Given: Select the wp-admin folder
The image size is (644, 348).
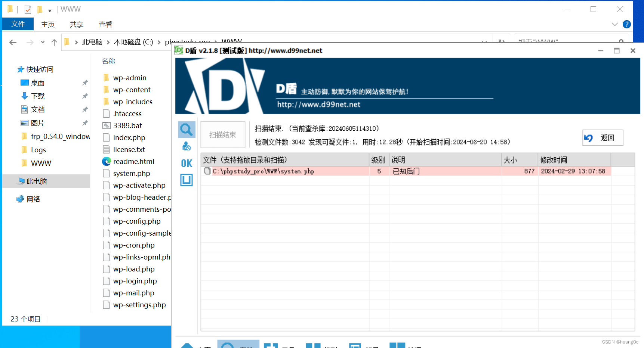Looking at the screenshot, I should [x=130, y=78].
